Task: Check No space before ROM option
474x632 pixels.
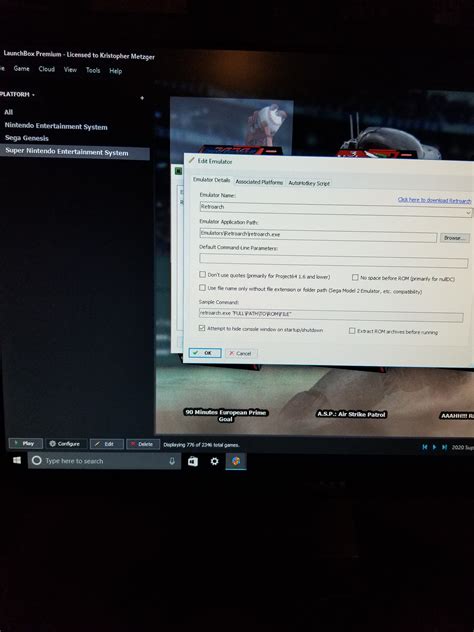Action: (x=355, y=277)
